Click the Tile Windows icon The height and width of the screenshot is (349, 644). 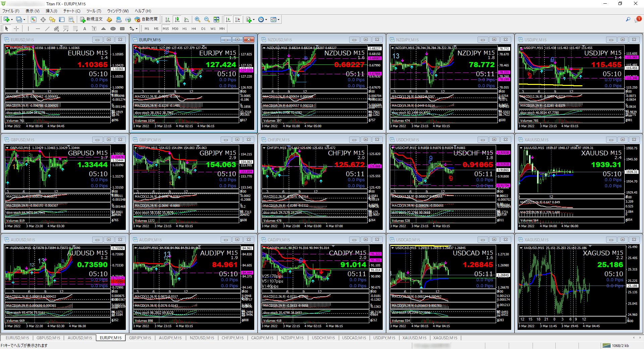(216, 19)
